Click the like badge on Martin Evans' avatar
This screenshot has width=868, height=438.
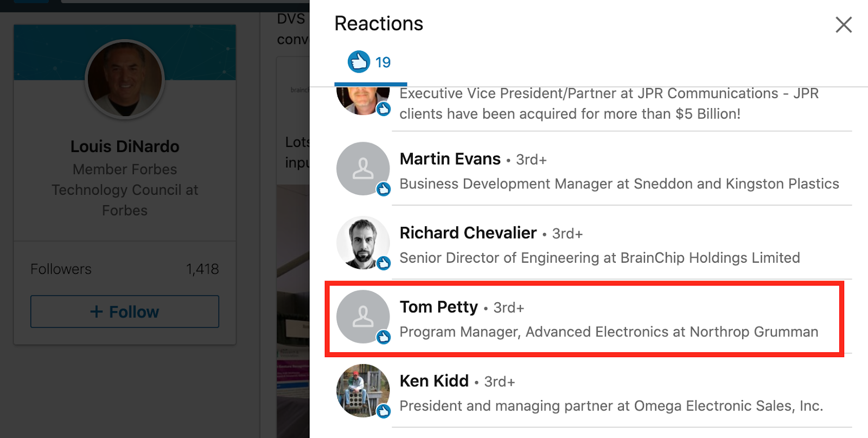click(x=384, y=189)
